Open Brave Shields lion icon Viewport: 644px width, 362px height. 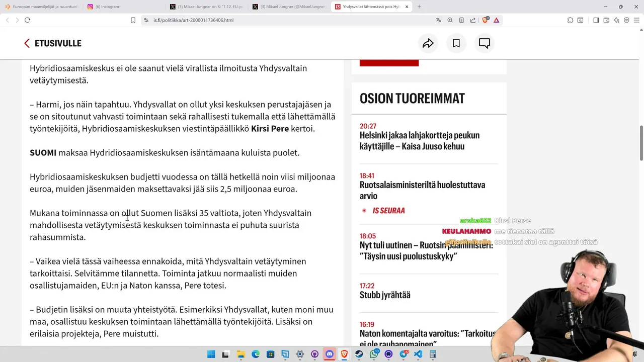pos(486,20)
